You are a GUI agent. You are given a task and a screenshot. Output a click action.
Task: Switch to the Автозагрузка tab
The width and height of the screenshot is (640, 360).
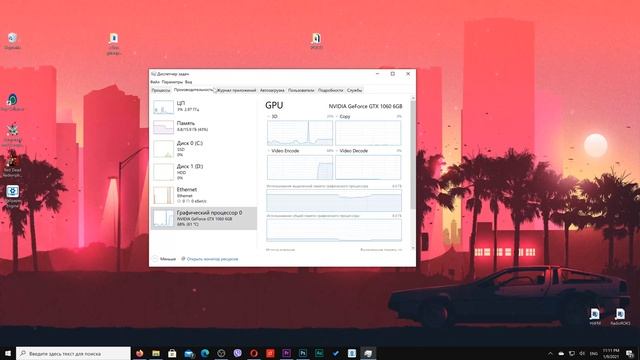(x=272, y=91)
